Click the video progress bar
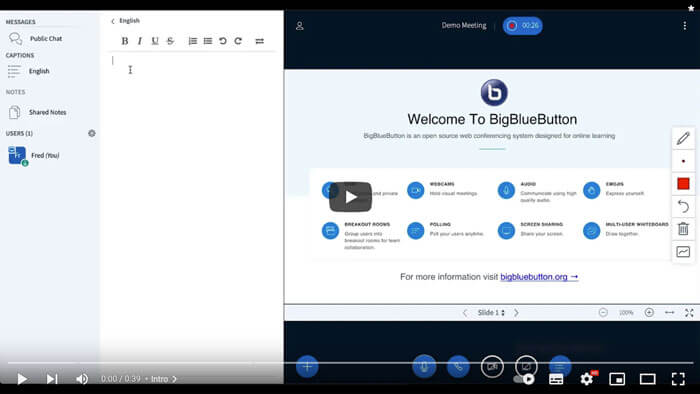700x394 pixels. [x=350, y=363]
